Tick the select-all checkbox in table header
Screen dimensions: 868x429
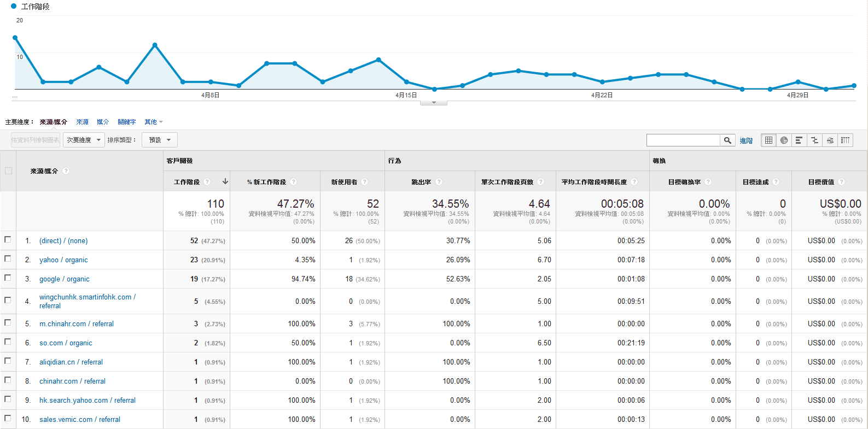pyautogui.click(x=8, y=171)
